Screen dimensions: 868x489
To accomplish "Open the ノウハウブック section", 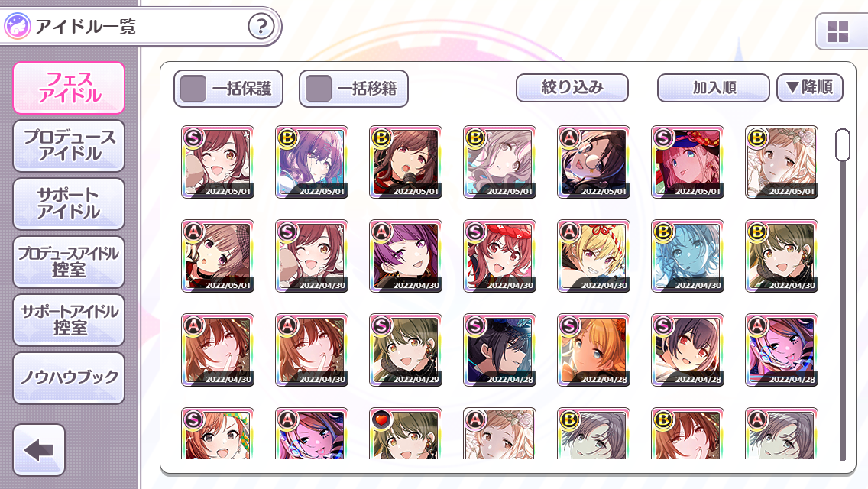I will (x=69, y=378).
